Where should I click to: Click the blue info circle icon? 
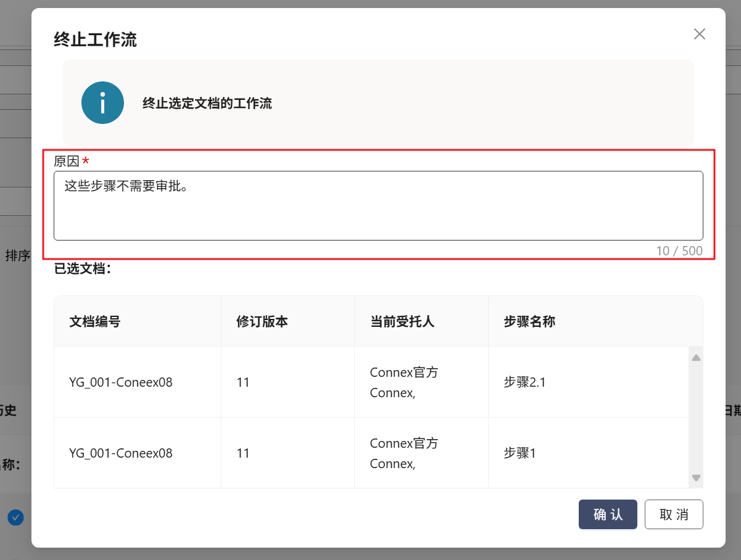point(102,103)
